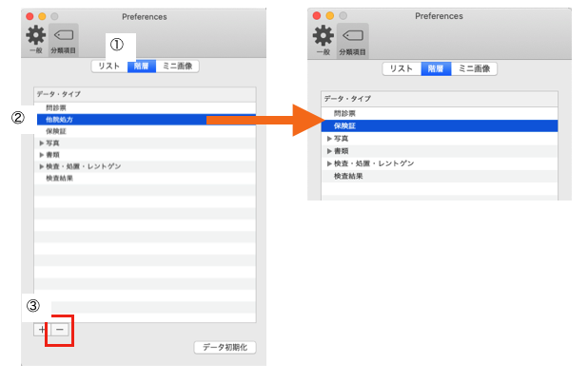Click 分類項目 tag icon in right window
This screenshot has height=382, width=588.
point(353,40)
